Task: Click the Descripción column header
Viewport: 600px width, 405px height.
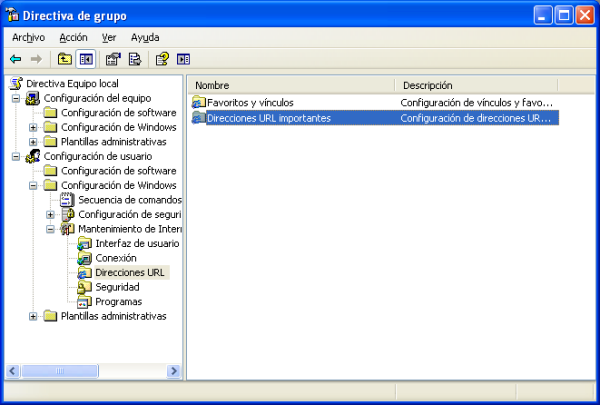Action: pyautogui.click(x=470, y=85)
